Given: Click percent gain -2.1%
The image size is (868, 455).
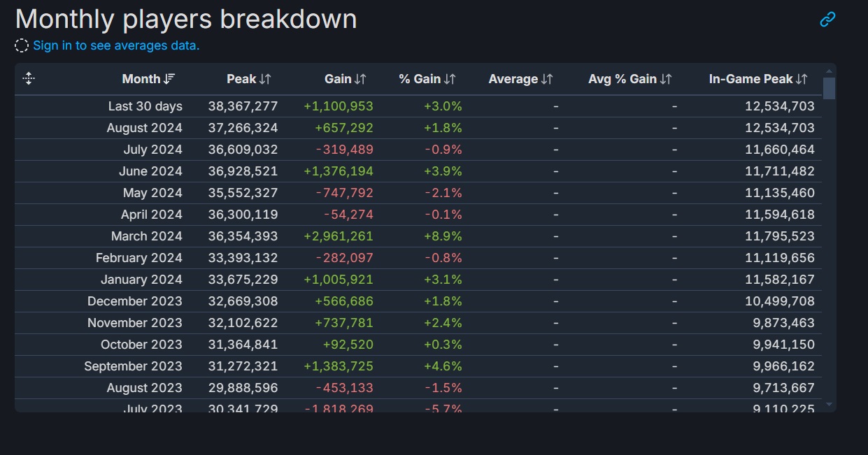Looking at the screenshot, I should [445, 193].
